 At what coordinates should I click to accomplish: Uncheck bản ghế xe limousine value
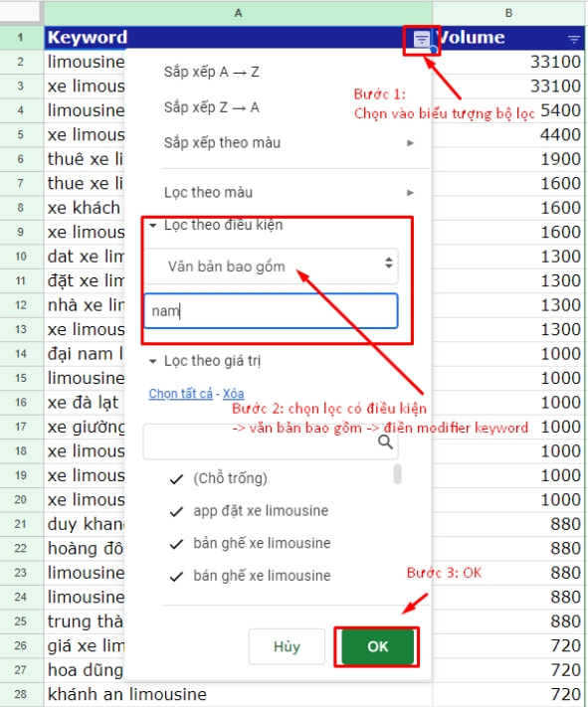(x=176, y=544)
